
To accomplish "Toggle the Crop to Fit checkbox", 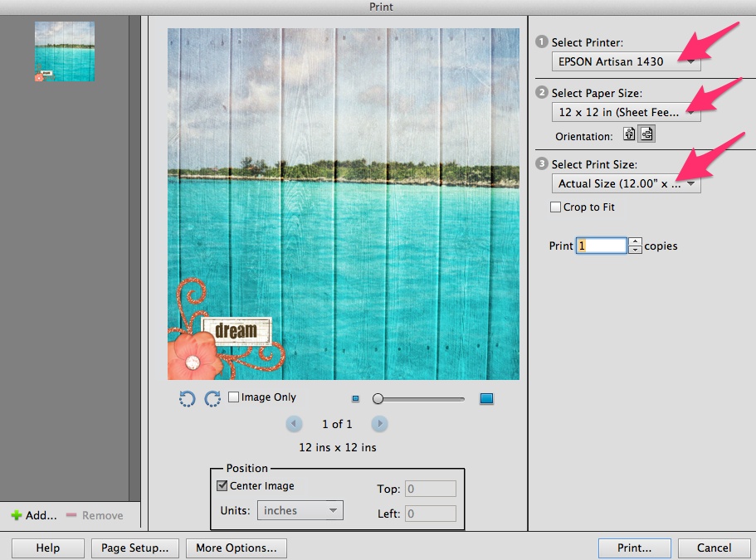I will pos(556,207).
